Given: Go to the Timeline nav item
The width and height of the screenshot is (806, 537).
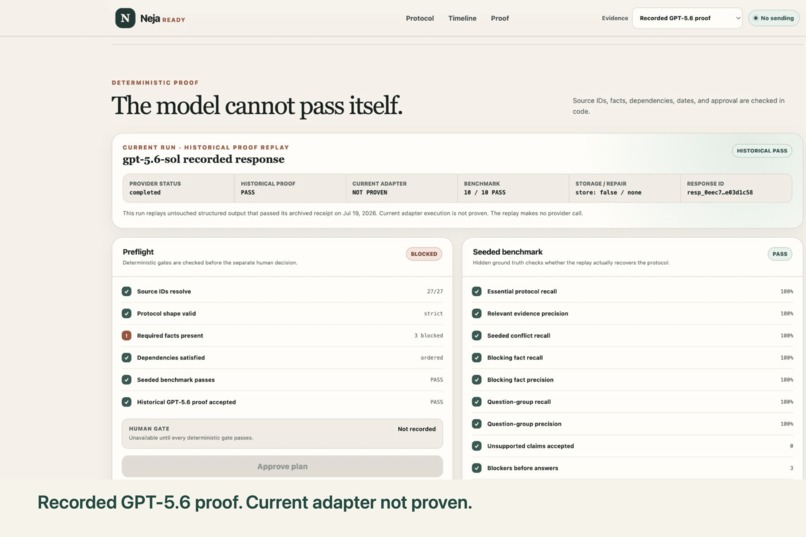Looking at the screenshot, I should coord(462,18).
